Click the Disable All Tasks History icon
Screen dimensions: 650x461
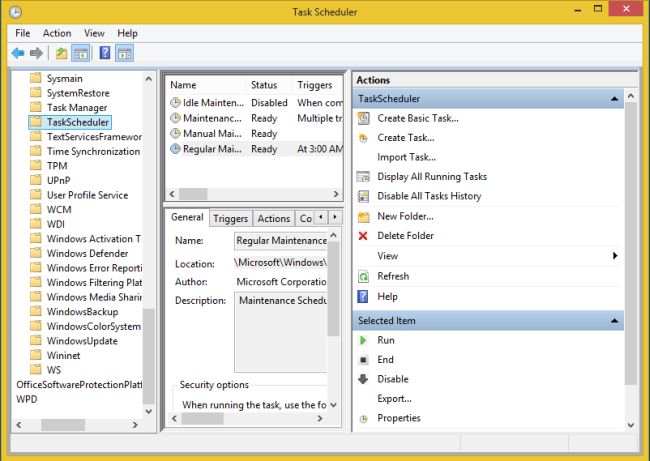[x=363, y=196]
